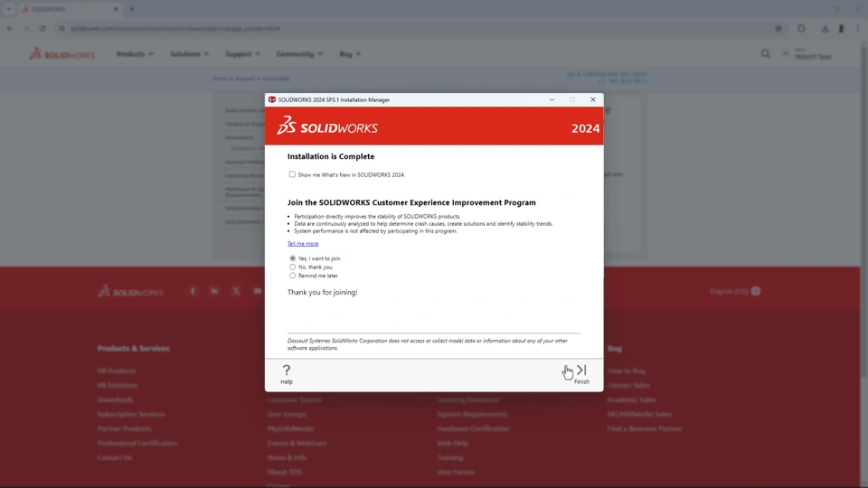Open the Facebook icon in the website footer
The image size is (868, 488).
pos(193,291)
